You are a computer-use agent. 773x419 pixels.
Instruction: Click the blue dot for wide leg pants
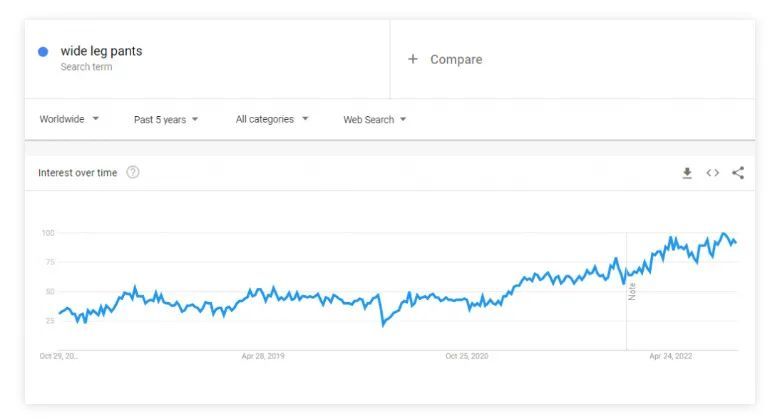tap(43, 51)
